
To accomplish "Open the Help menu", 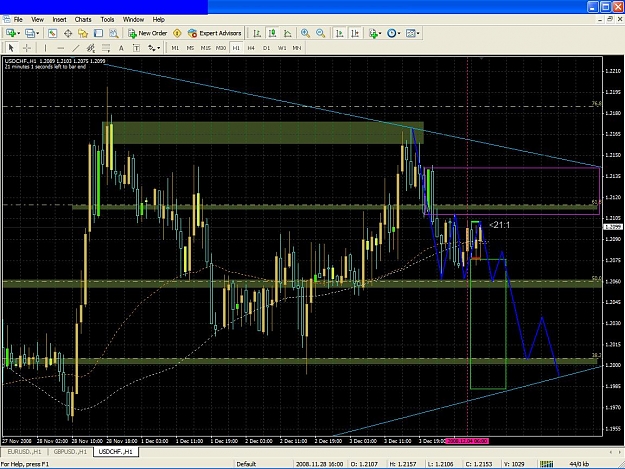I will [x=159, y=20].
